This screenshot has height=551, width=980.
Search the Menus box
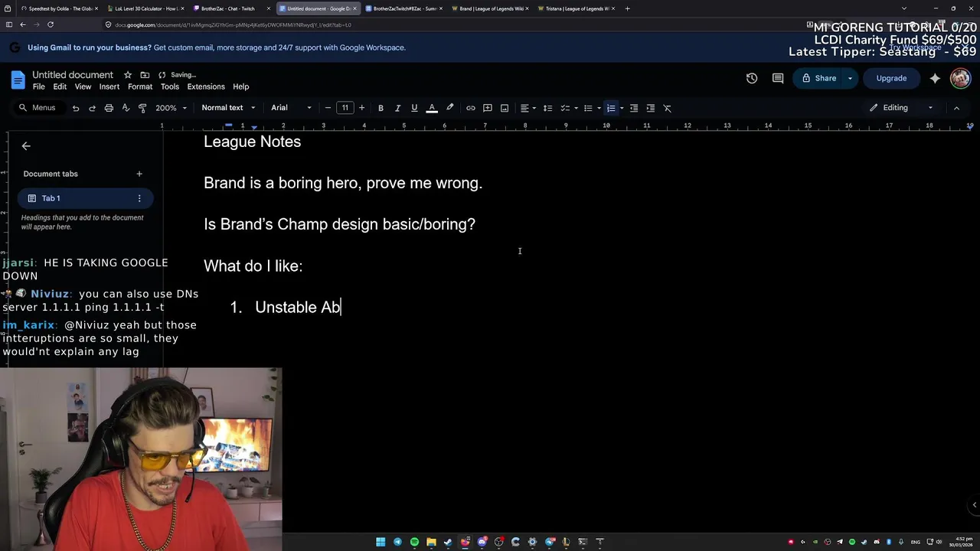pos(37,108)
